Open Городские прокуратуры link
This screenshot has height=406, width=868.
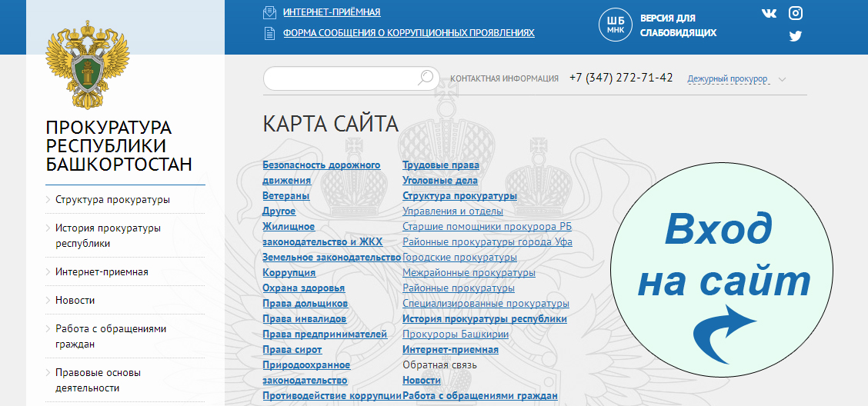(459, 258)
